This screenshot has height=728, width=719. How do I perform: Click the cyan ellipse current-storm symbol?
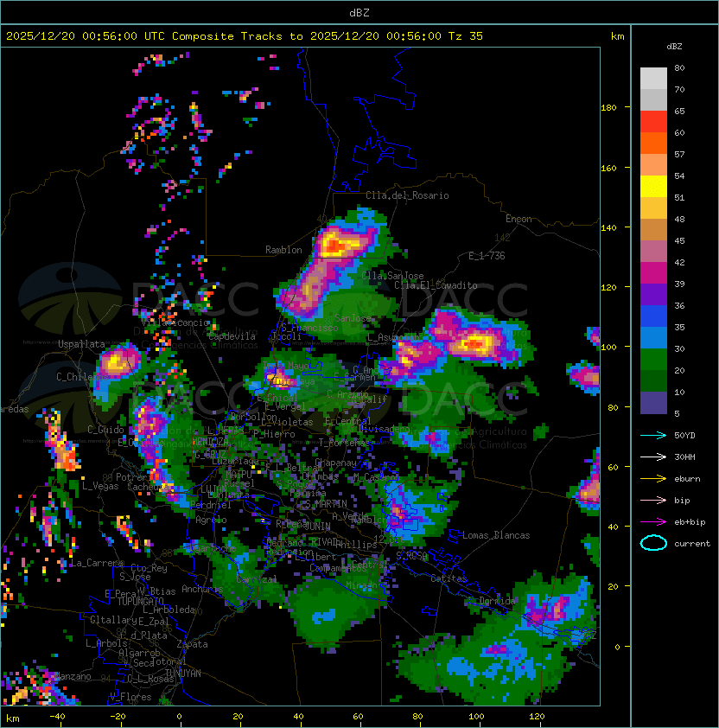pos(653,543)
